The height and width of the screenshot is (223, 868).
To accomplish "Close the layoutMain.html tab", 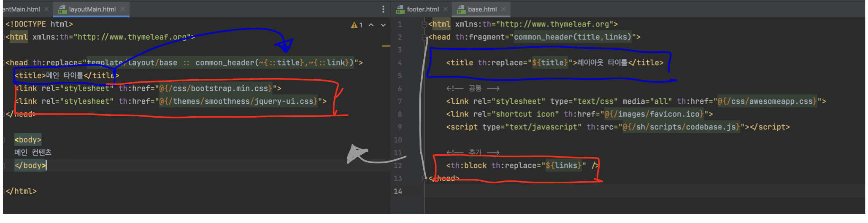I will click(x=122, y=9).
